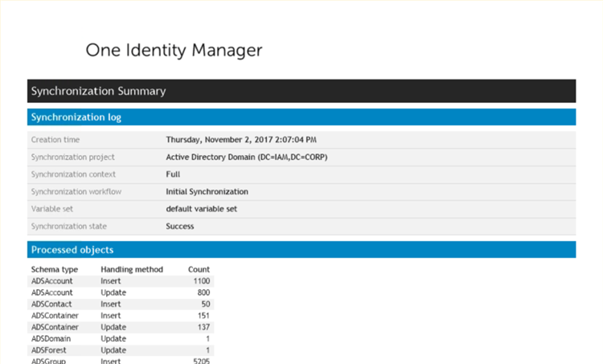The width and height of the screenshot is (603, 364).
Task: Click the "Synchronization context" label
Action: tap(73, 174)
